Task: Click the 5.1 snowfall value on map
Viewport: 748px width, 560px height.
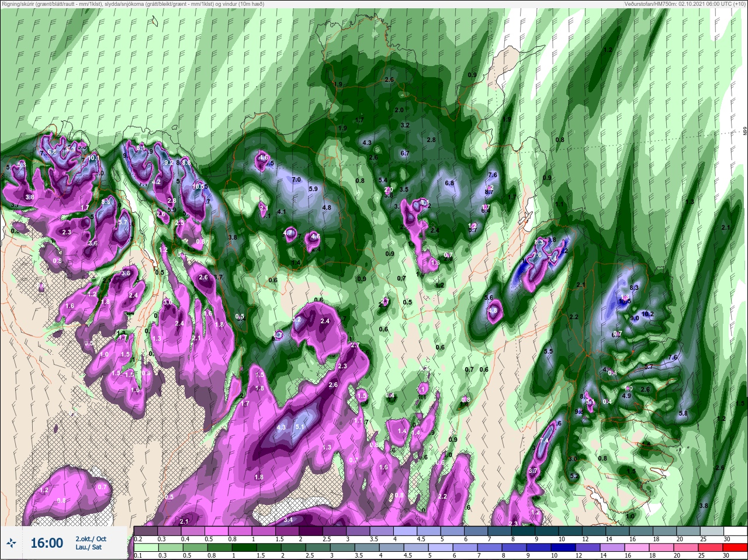Action: 300,427
